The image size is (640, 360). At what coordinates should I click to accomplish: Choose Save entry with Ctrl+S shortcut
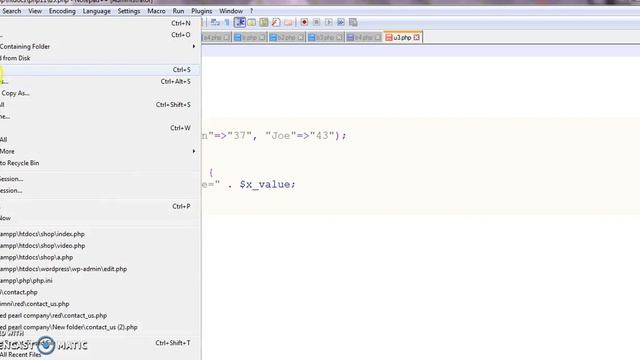(x=99, y=70)
